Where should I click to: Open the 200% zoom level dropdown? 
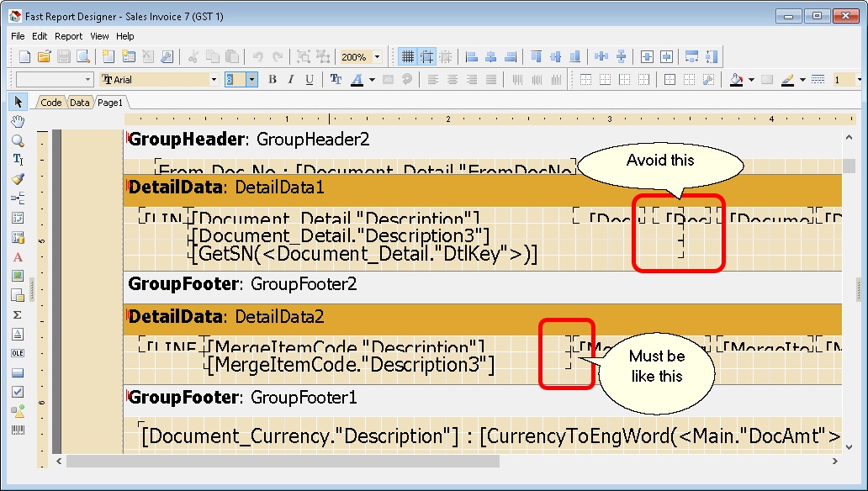point(377,56)
